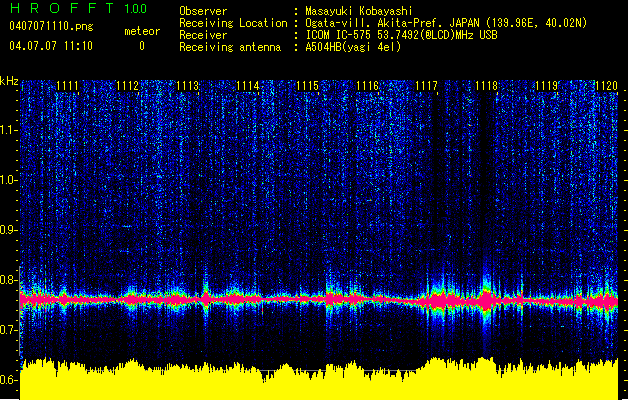Click the meteor count value 0

[x=142, y=46]
